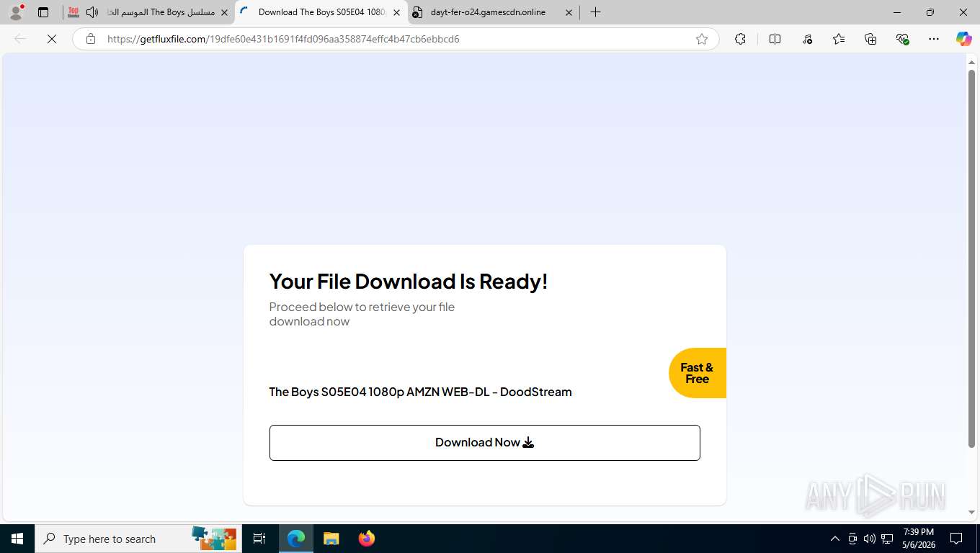Open Task View on taskbar
The height and width of the screenshot is (553, 980).
click(x=259, y=539)
